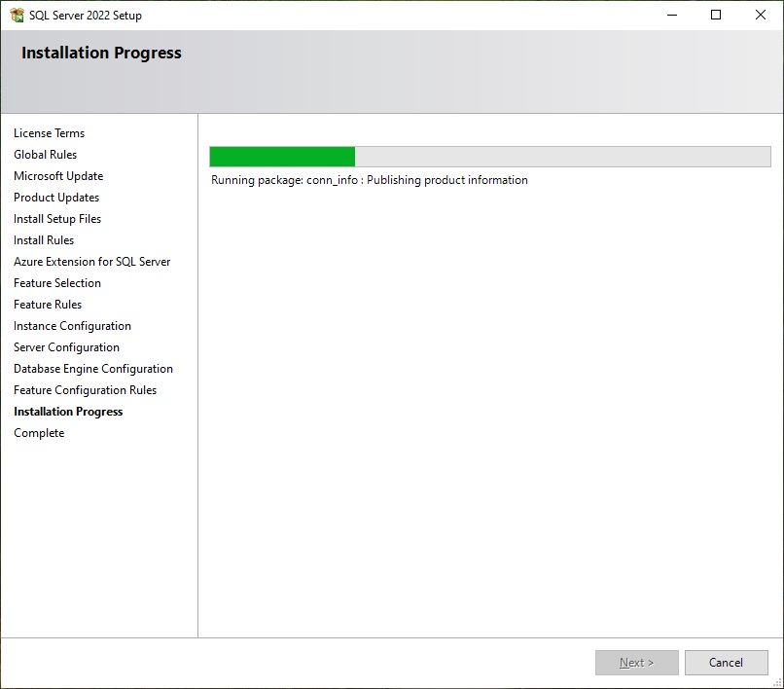Select Instance Configuration in sidebar
784x689 pixels.
click(x=72, y=326)
